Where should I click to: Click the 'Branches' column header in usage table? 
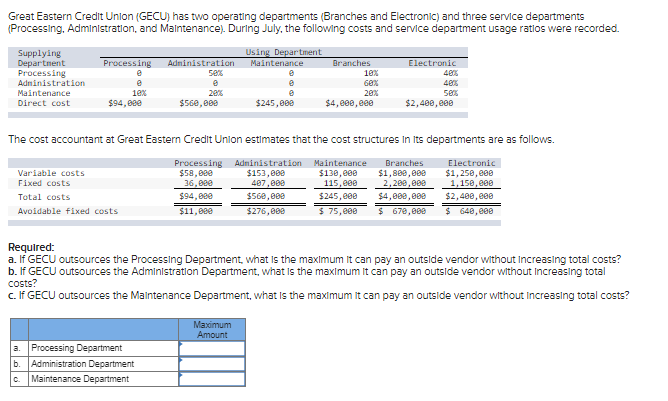point(351,63)
